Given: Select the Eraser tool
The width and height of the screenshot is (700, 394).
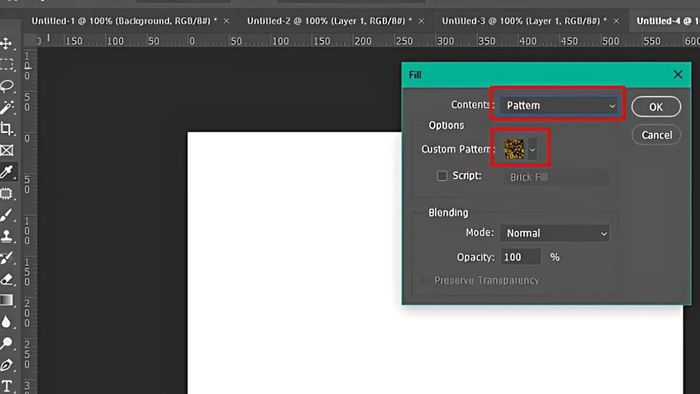Looking at the screenshot, I should tap(7, 279).
